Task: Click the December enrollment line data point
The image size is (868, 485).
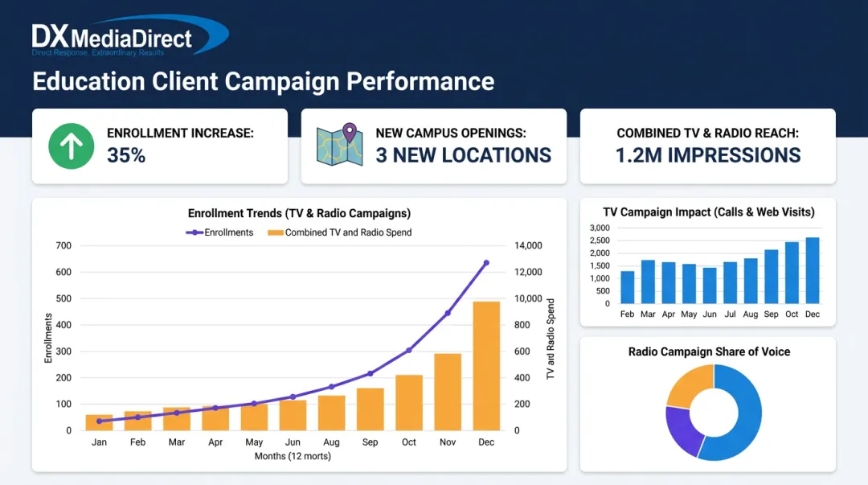Action: 486,263
